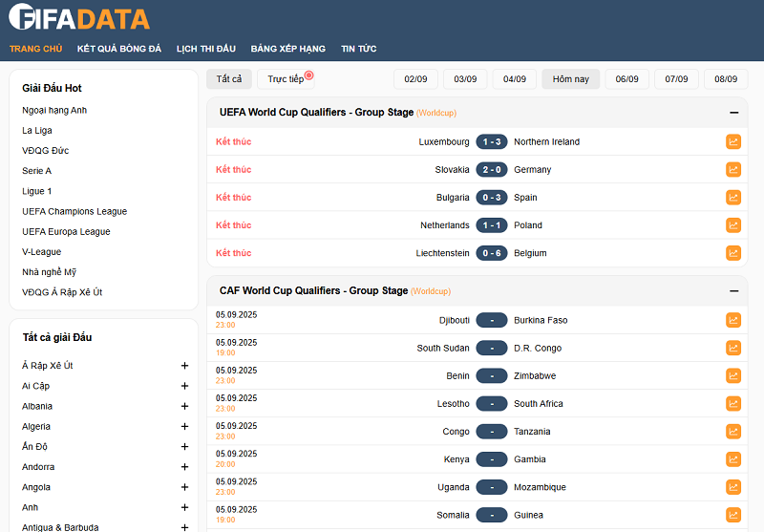Expand the Ai Cập league list
The height and width of the screenshot is (532, 764).
pos(184,386)
